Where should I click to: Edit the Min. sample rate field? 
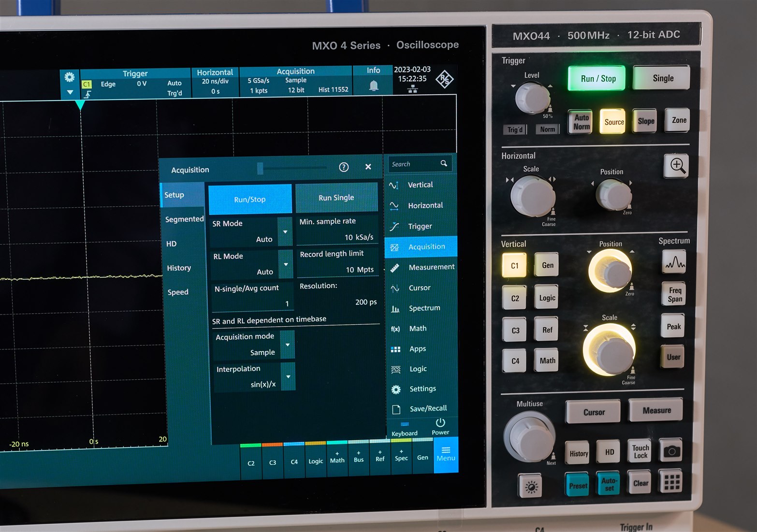pyautogui.click(x=337, y=230)
